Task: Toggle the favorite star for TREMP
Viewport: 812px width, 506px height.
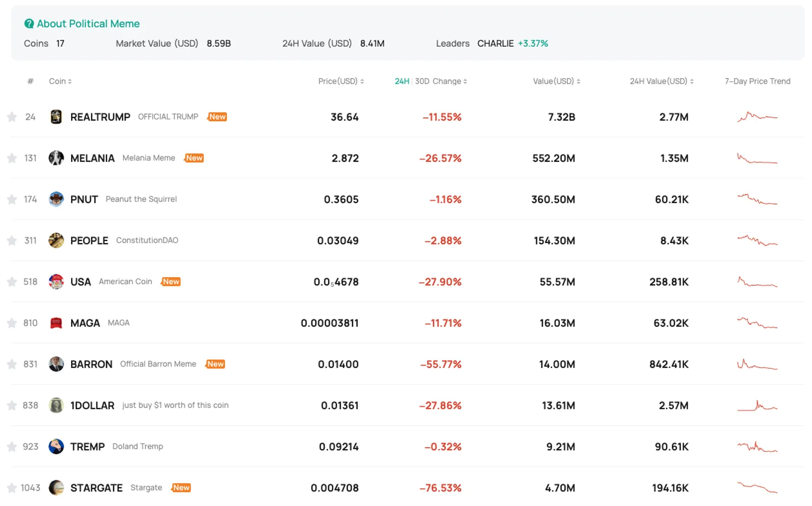Action: [x=12, y=447]
